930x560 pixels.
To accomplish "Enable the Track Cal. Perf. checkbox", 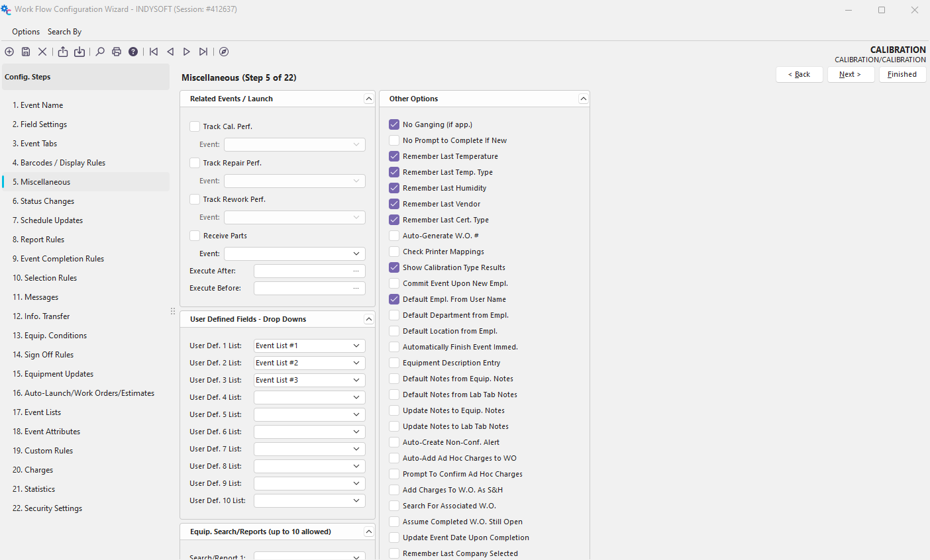I will pyautogui.click(x=195, y=126).
